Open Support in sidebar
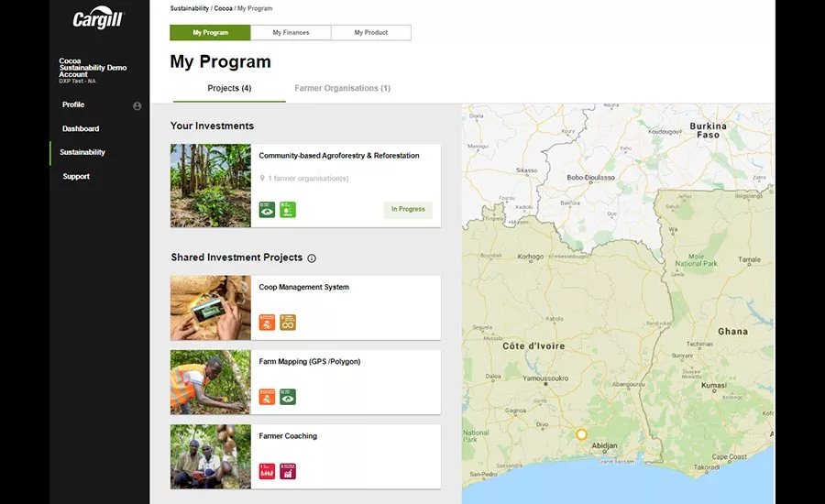The image size is (825, 504). 76,177
